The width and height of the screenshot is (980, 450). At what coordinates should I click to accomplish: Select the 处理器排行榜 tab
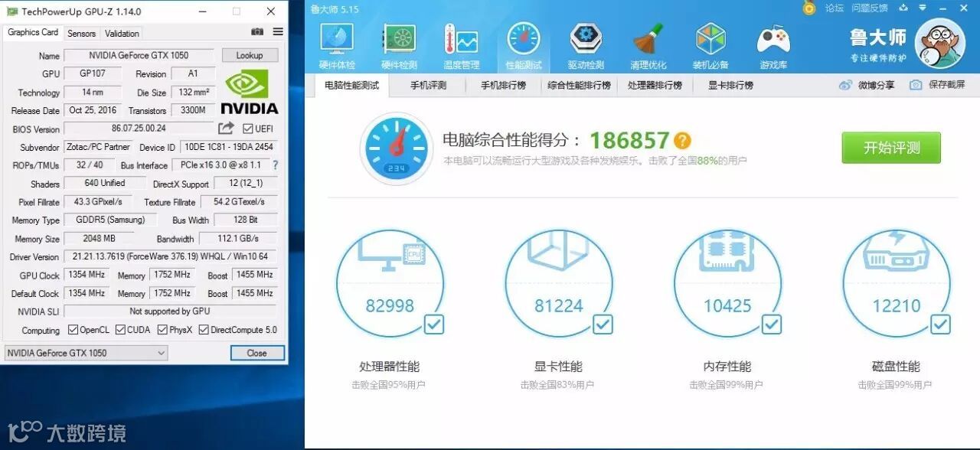655,86
